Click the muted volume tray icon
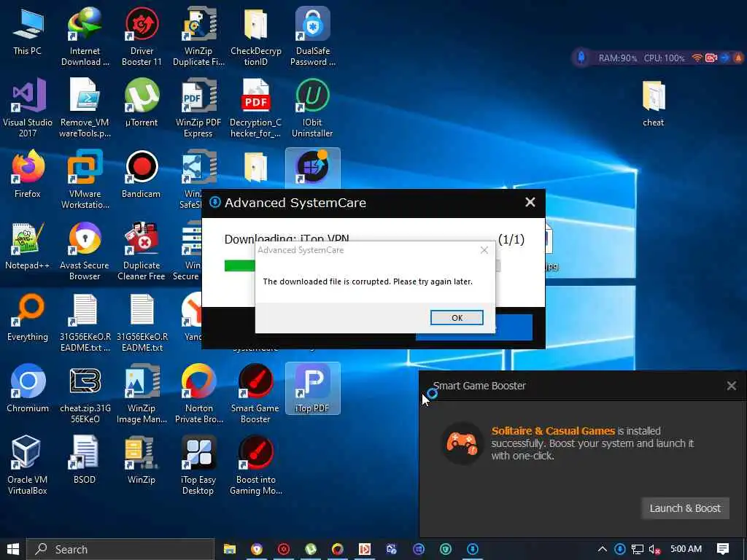 (654, 550)
